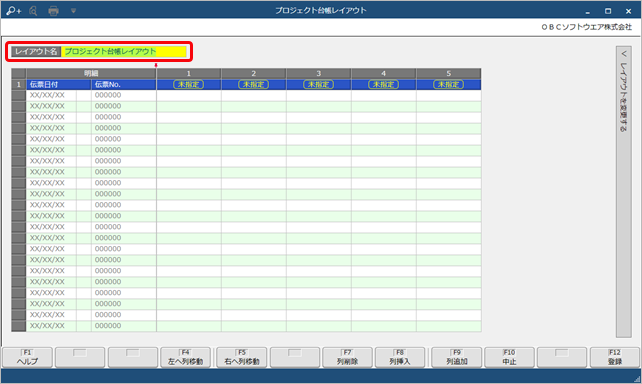Click the print preview icon
642x384 pixels.
click(34, 11)
